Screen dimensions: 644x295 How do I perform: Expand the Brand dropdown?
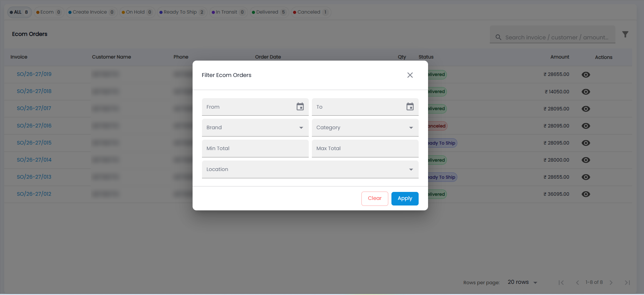coord(255,127)
